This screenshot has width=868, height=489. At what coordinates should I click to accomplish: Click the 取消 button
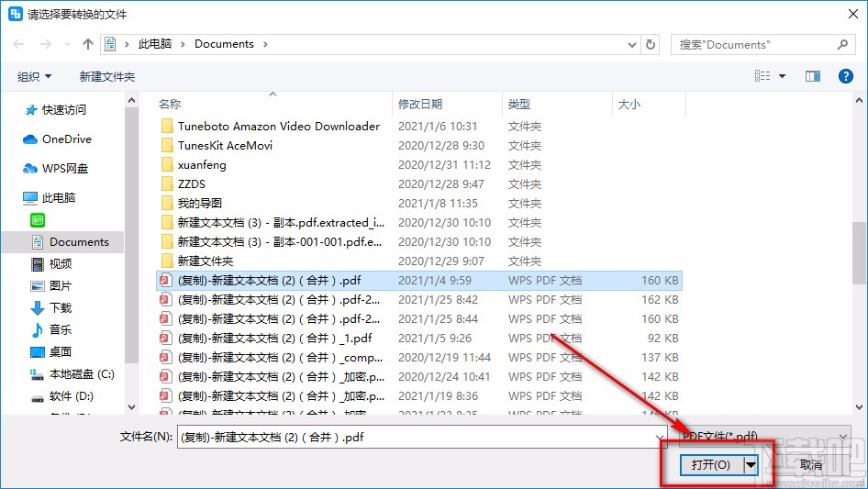point(811,464)
